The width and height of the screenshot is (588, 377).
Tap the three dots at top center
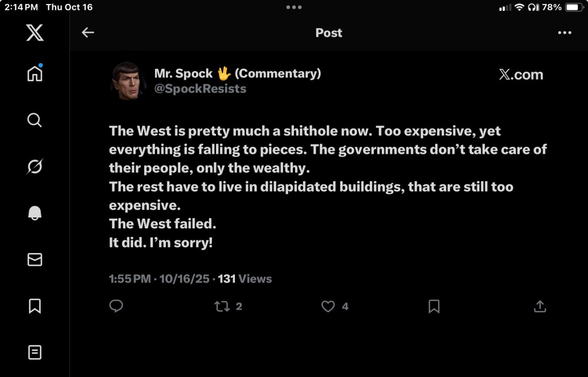coord(293,7)
